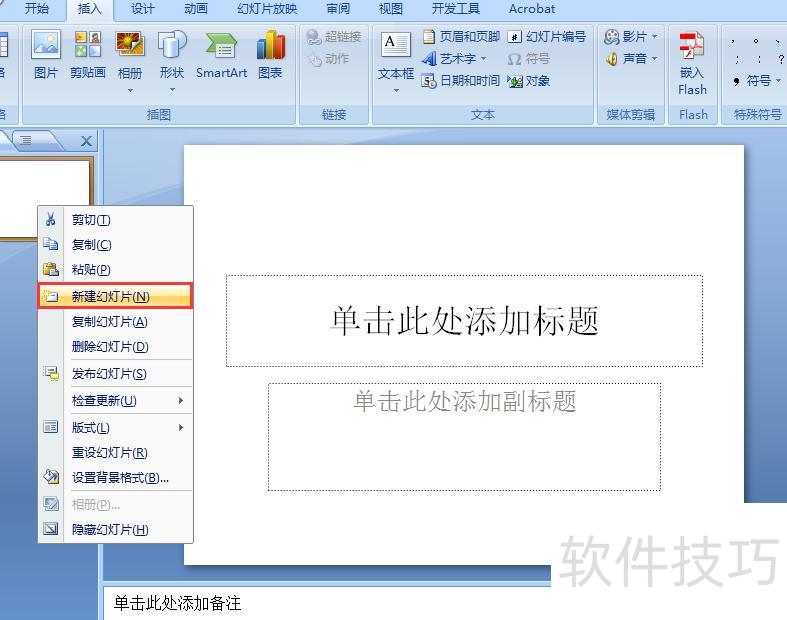Insert 幻灯片编号 slide number
This screenshot has width=787, height=620.
click(x=547, y=37)
